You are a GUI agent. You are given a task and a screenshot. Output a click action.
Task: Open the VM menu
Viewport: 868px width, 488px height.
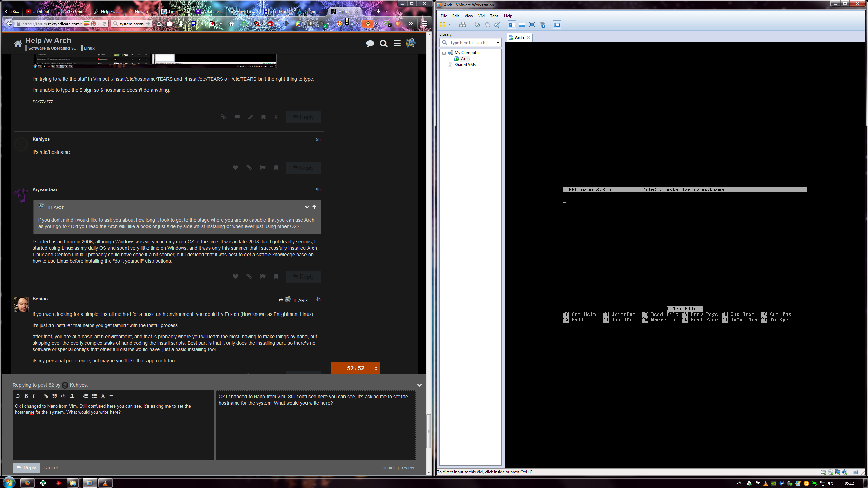tap(481, 16)
